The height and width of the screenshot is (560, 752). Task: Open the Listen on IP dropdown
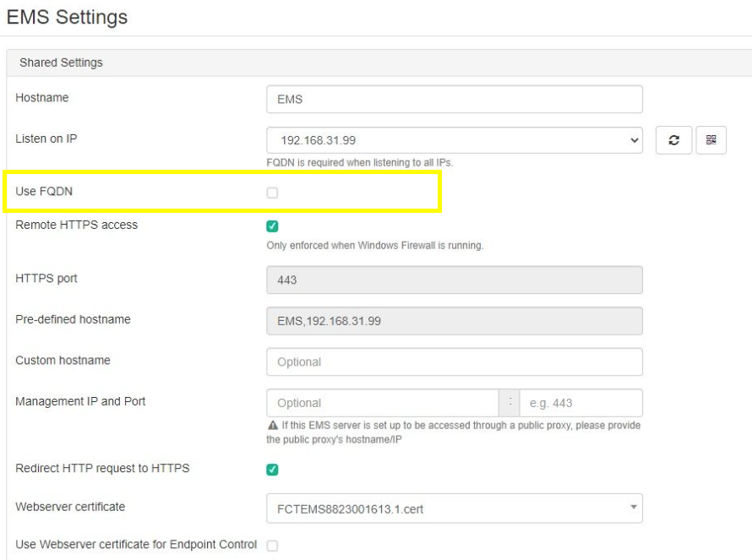click(x=454, y=140)
